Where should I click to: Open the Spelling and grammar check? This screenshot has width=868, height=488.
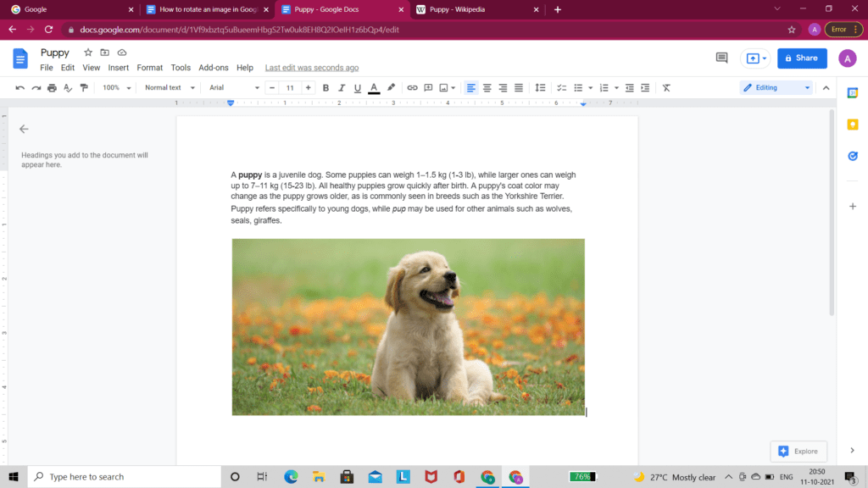click(x=66, y=87)
